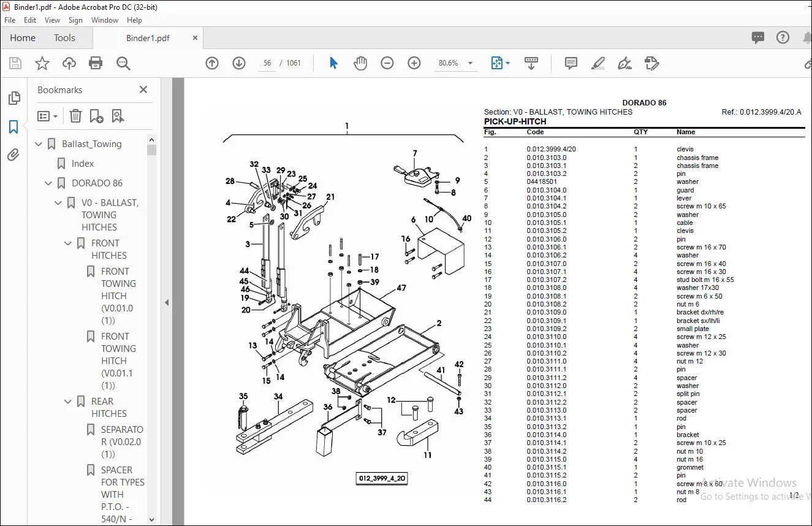Zoom in with the plus icon
The image size is (812, 526).
point(414,63)
